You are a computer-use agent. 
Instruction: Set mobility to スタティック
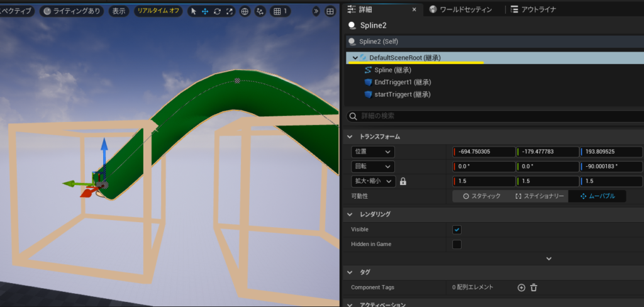482,196
